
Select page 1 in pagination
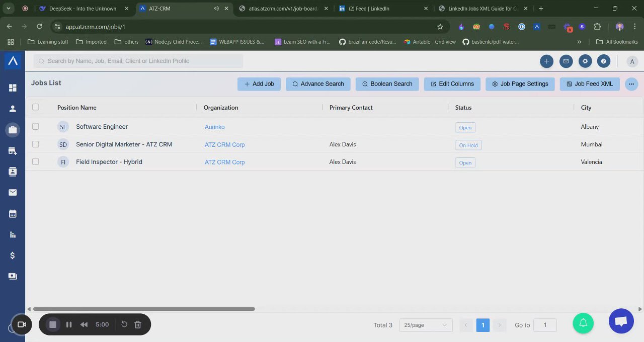pyautogui.click(x=482, y=325)
